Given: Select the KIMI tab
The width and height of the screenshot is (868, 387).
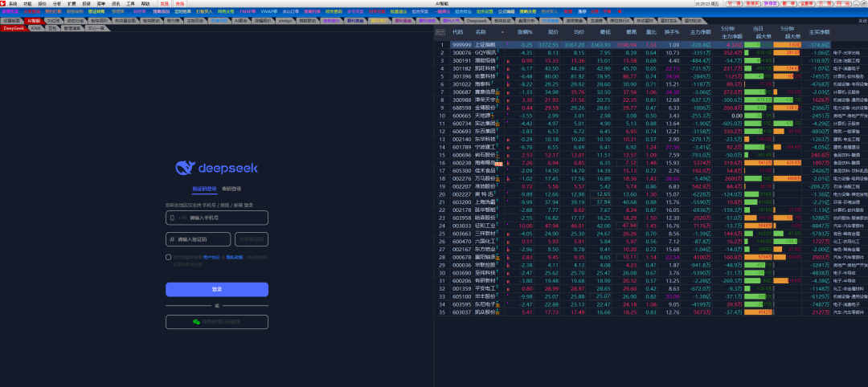Looking at the screenshot, I should (x=35, y=28).
